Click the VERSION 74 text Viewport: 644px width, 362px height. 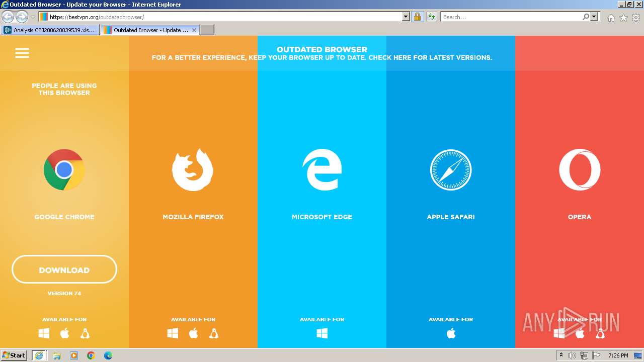point(64,293)
